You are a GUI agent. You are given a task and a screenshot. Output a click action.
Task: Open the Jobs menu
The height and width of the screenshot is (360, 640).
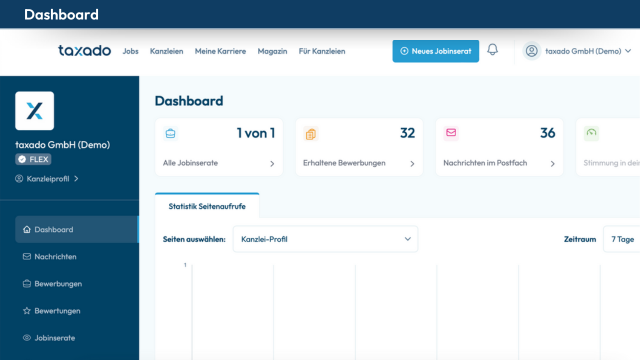131,51
